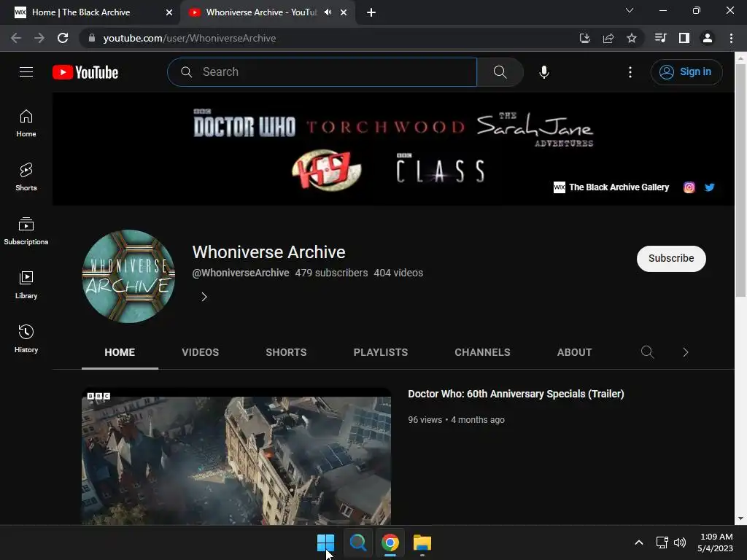Click the YouTube search input field
Viewport: 747px width, 560px height.
click(x=322, y=72)
